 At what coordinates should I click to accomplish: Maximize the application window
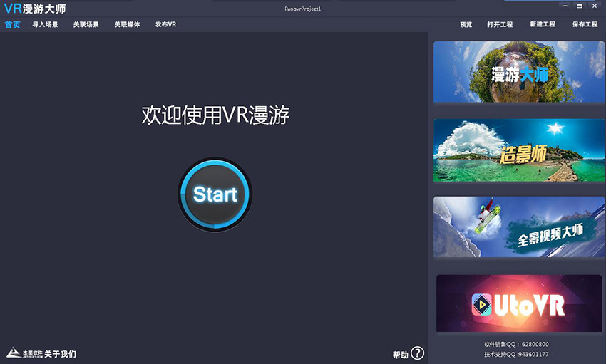click(x=580, y=6)
